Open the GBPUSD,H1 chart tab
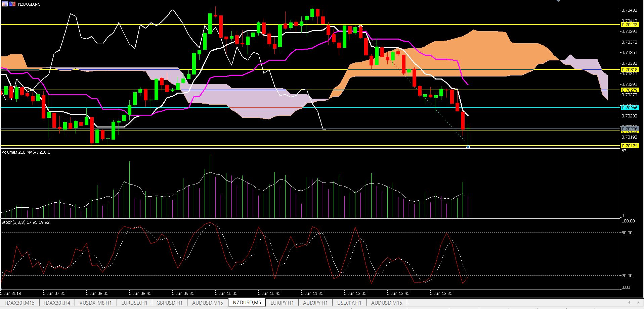This screenshot has height=309, width=644. point(170,303)
